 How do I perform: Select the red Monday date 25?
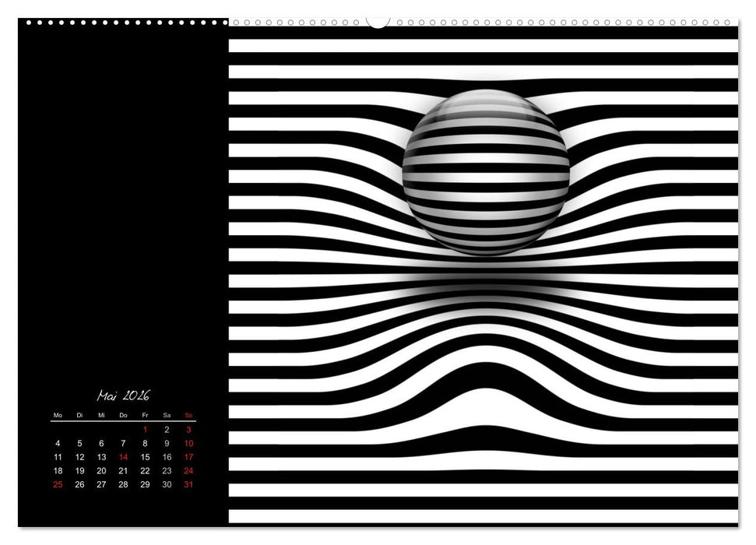58,483
